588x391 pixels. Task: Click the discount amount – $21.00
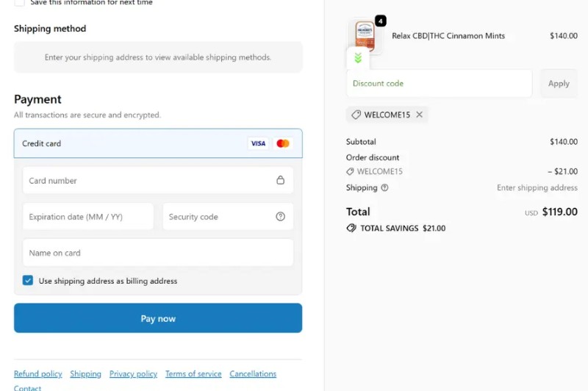tap(562, 171)
